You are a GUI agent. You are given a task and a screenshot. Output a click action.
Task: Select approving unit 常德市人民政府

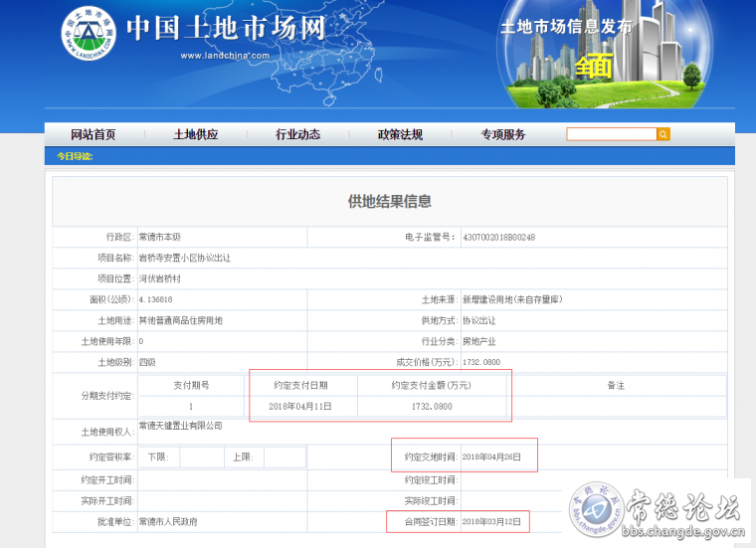168,521
